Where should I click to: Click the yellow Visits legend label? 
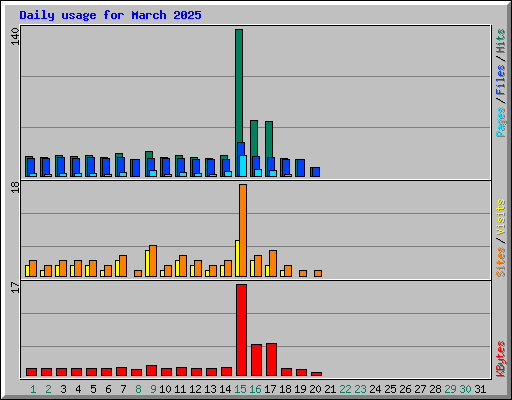coord(500,218)
